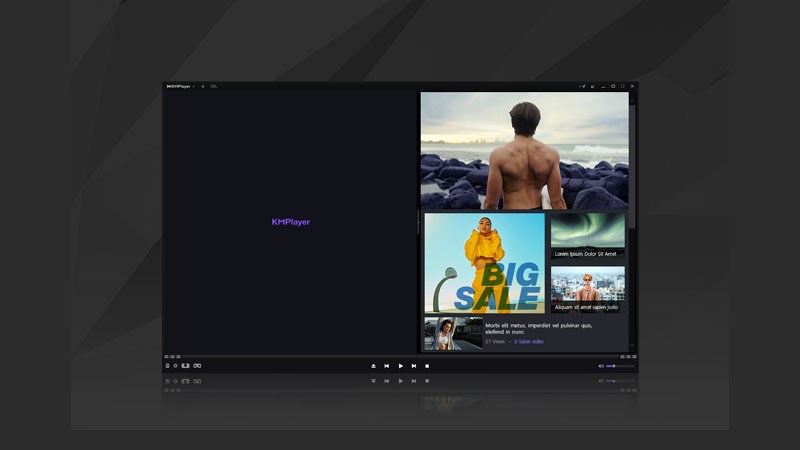This screenshot has height=450, width=800.
Task: Mute audio using the speaker icon
Action: point(601,366)
